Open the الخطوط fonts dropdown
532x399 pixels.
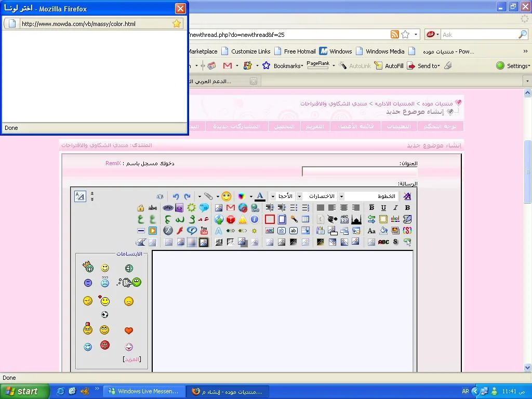click(x=373, y=196)
